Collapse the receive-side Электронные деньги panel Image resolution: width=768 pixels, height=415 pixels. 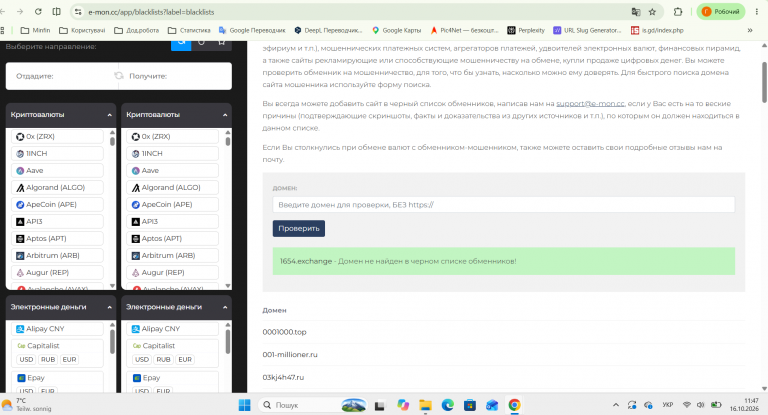(x=225, y=307)
